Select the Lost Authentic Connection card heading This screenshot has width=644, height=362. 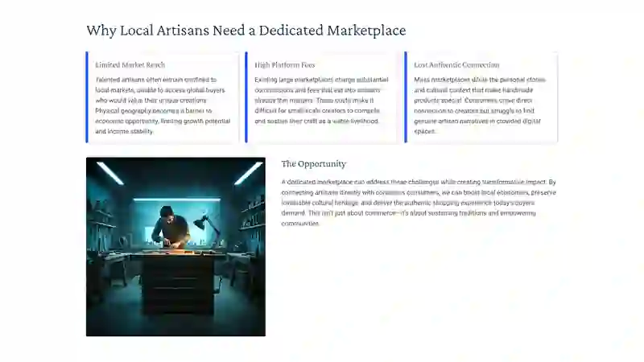(456, 65)
